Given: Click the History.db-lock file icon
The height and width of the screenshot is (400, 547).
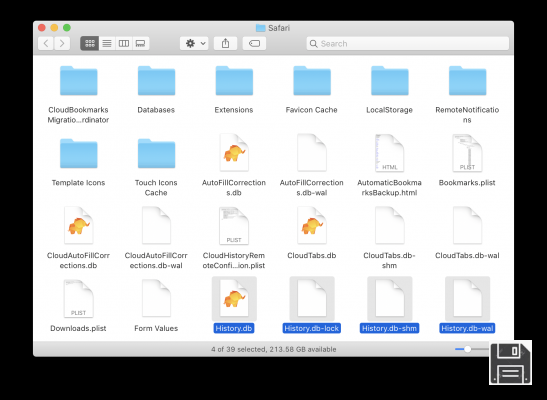Looking at the screenshot, I should coord(312,299).
